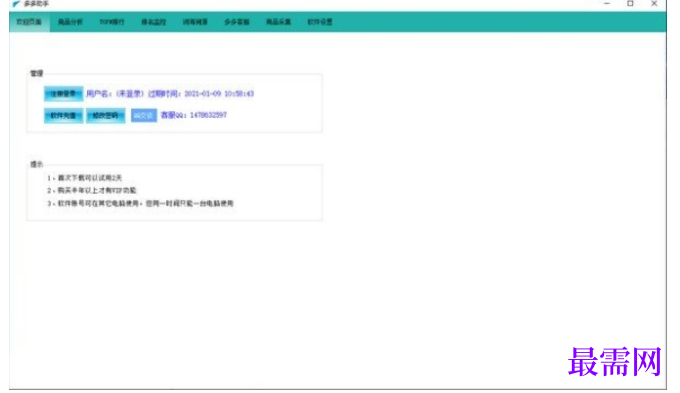Maximize the 多多助手 window
The width and height of the screenshot is (680, 393).
click(x=630, y=4)
